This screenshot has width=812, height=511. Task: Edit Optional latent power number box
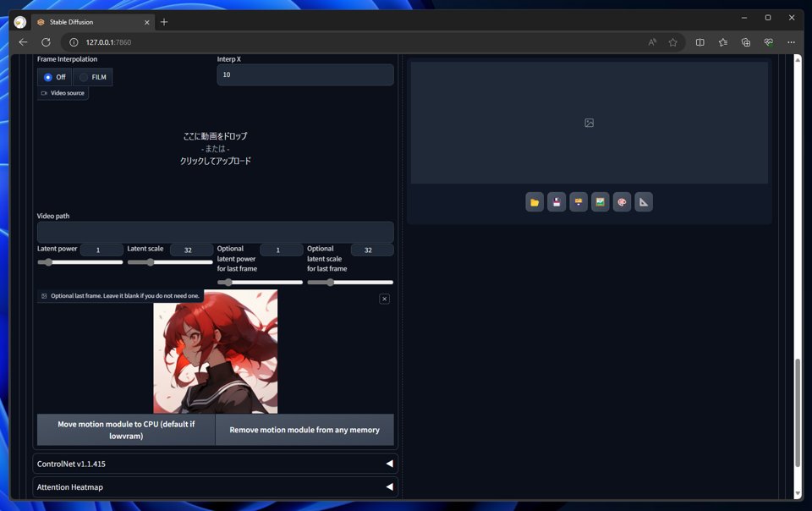click(x=281, y=250)
